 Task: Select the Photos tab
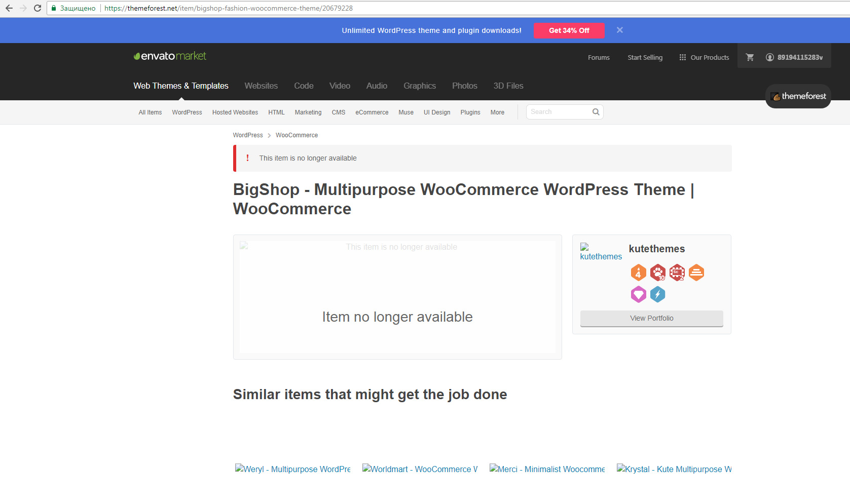click(465, 86)
